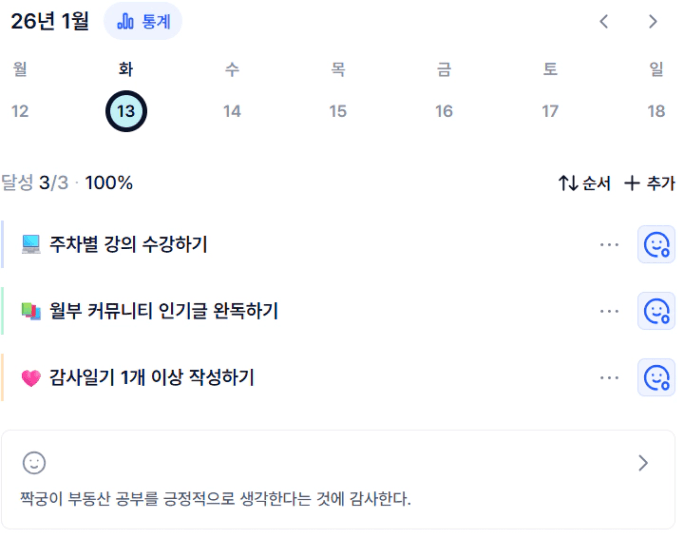The width and height of the screenshot is (684, 538).
Task: Go to the next week arrow
Action: tap(653, 21)
